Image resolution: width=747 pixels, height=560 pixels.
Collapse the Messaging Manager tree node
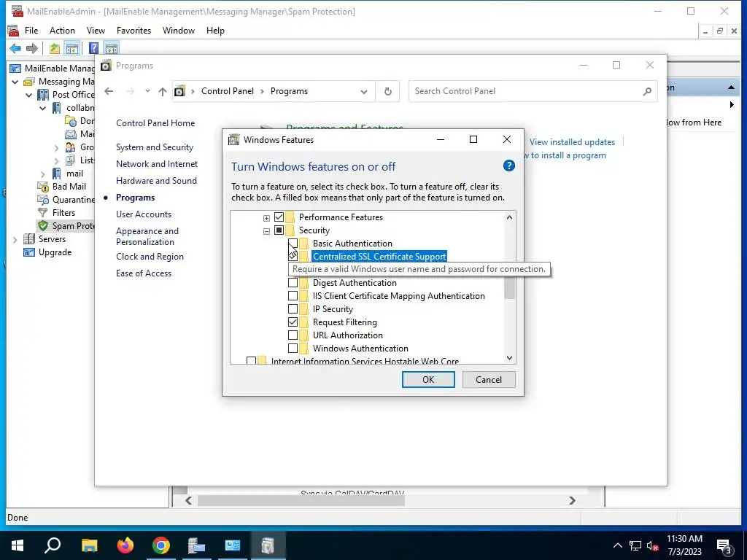(15, 82)
